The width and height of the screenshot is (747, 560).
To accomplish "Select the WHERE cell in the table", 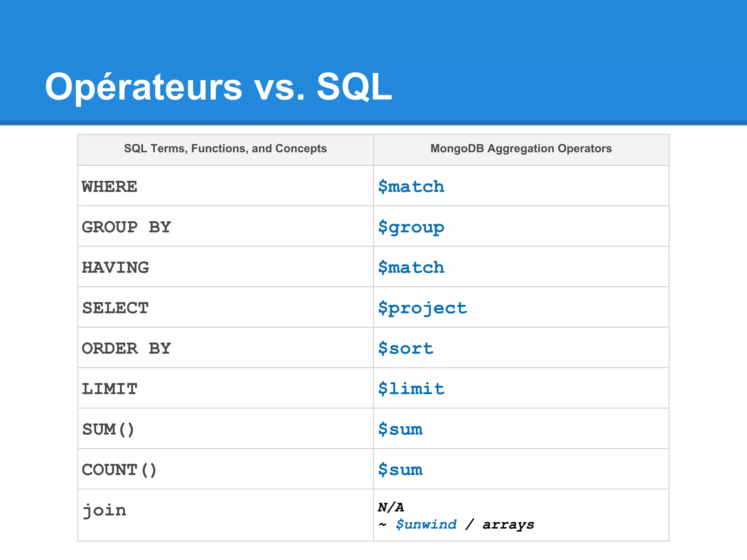I will [109, 187].
